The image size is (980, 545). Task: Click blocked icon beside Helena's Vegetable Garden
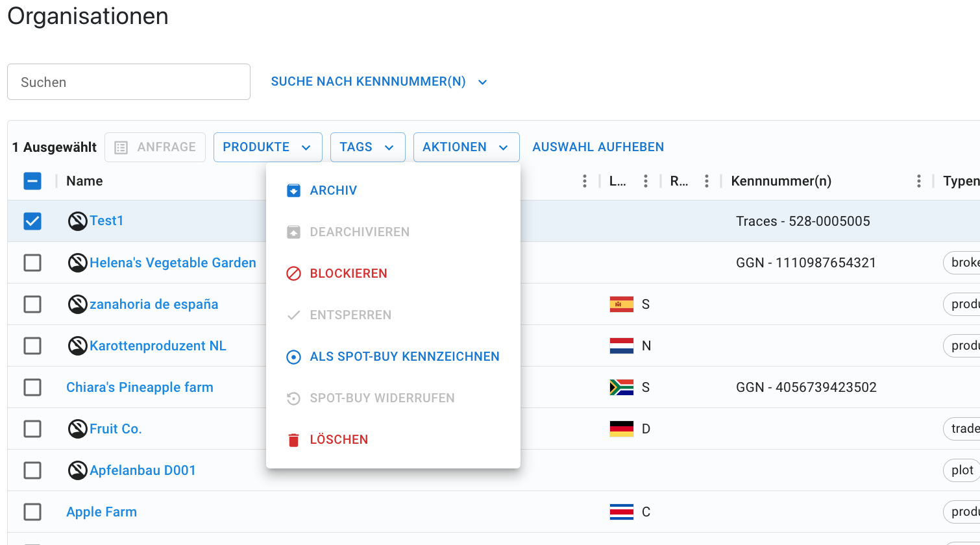[78, 263]
